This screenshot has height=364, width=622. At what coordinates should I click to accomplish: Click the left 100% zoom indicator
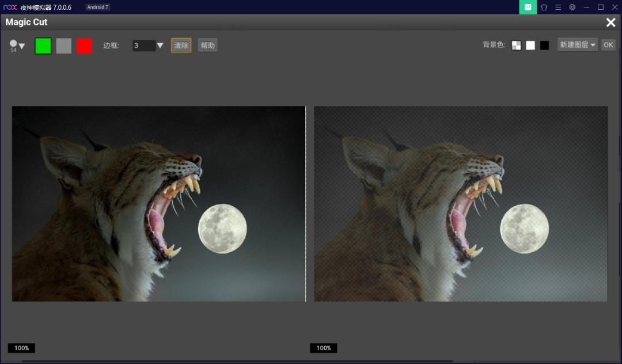point(21,348)
